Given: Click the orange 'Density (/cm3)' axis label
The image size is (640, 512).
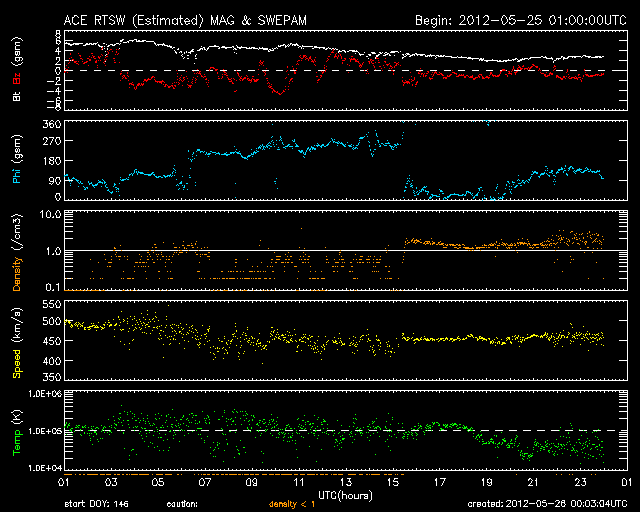Looking at the screenshot, I should (17, 252).
